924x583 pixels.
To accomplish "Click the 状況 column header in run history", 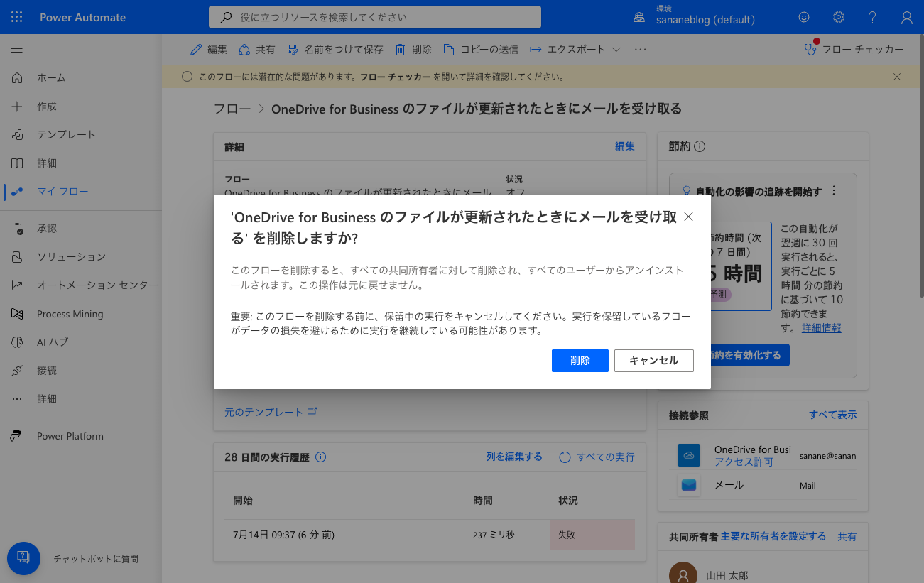I will tap(568, 501).
